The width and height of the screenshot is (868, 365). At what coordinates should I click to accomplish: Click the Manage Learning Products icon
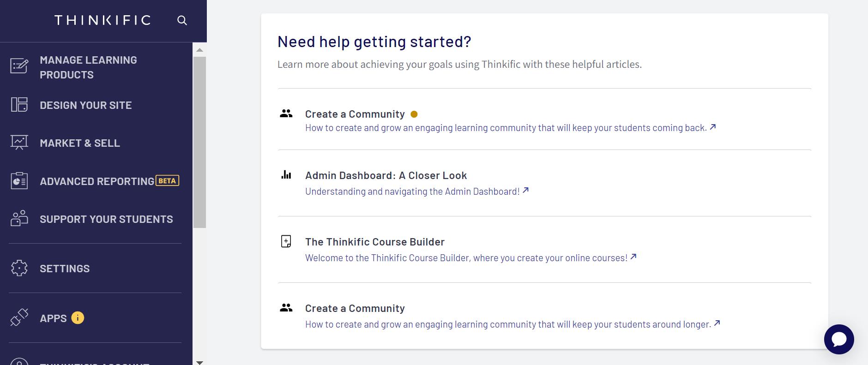[x=19, y=66]
